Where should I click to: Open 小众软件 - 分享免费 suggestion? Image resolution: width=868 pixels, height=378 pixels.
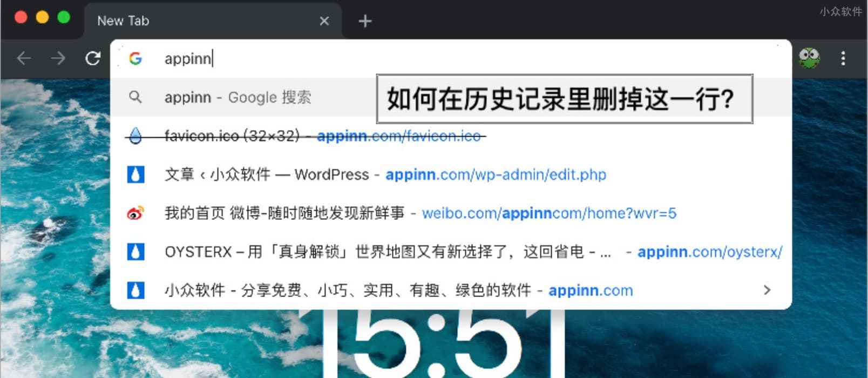(451, 291)
